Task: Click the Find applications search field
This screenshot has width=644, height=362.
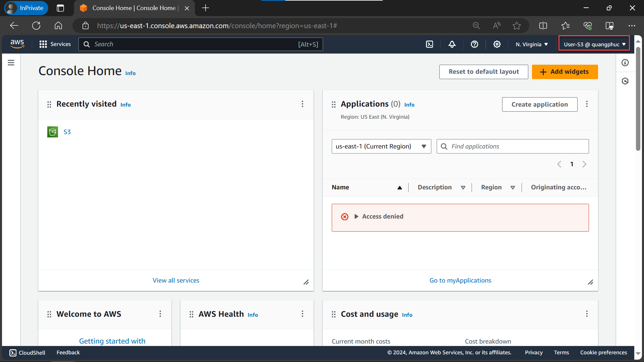Action: click(513, 146)
